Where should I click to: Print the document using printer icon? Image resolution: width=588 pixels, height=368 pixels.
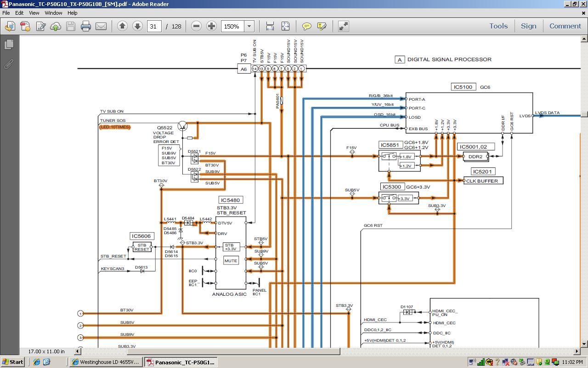click(86, 26)
